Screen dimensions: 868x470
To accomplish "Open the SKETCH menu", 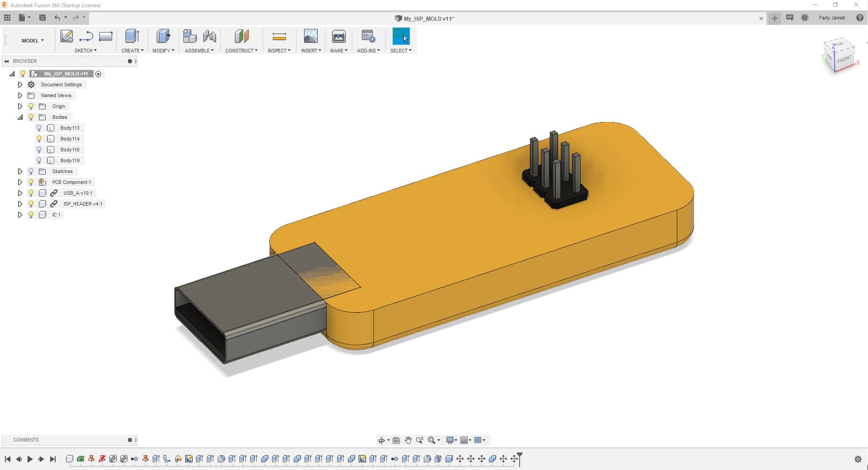I will [85, 51].
